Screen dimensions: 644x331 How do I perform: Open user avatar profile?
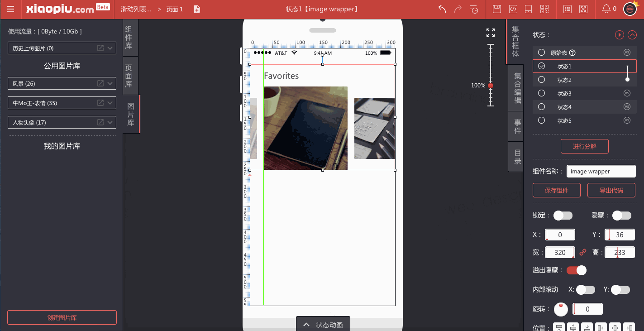pyautogui.click(x=630, y=9)
